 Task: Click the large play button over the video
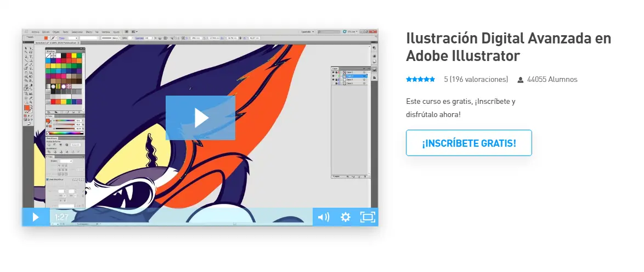(x=200, y=118)
